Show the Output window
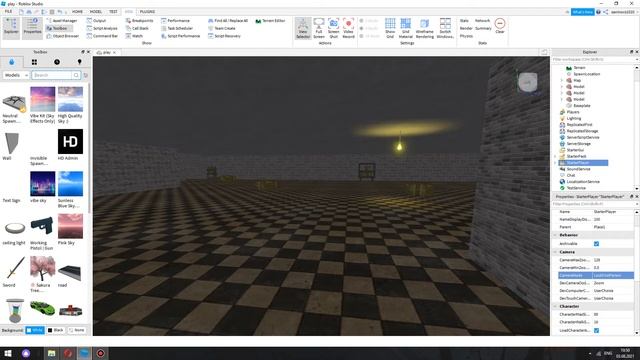The width and height of the screenshot is (640, 360). [96, 20]
